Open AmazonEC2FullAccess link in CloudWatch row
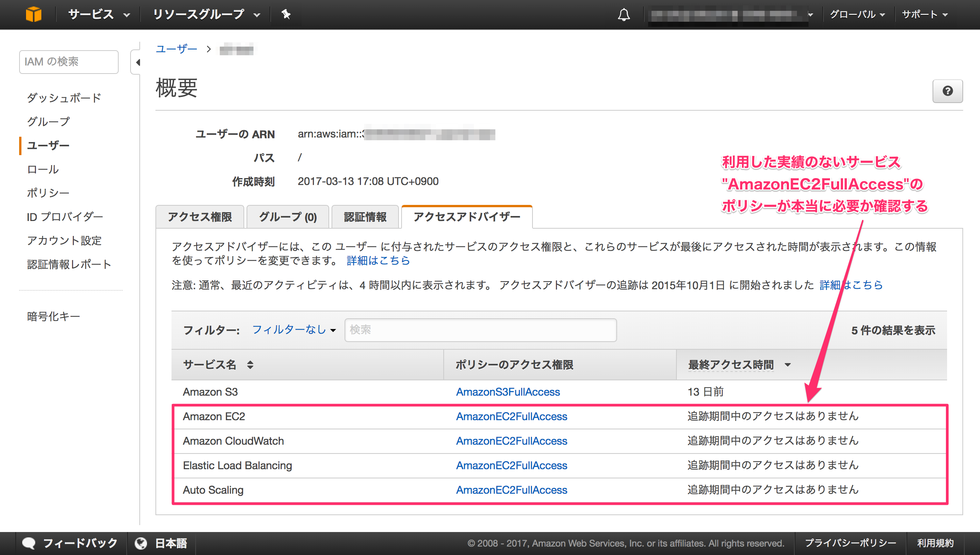The height and width of the screenshot is (555, 980). 511,441
